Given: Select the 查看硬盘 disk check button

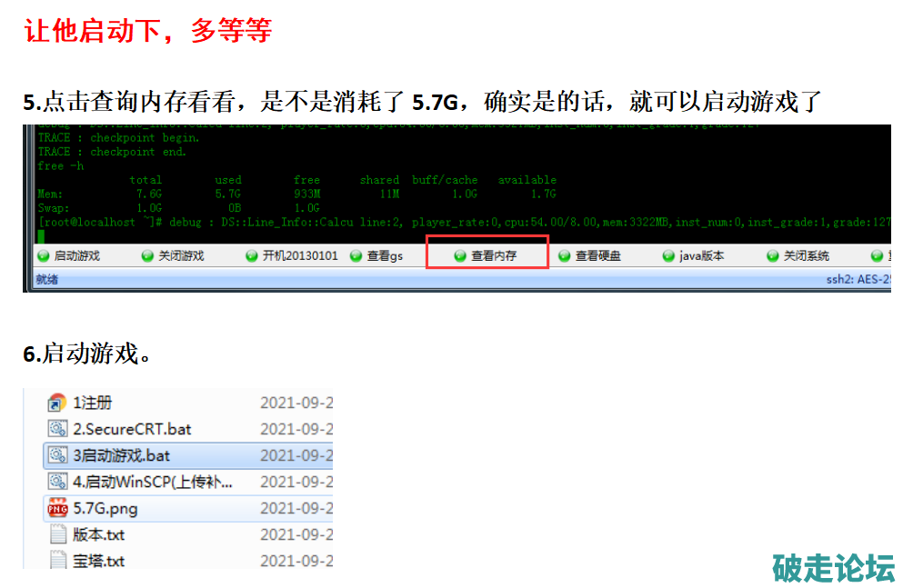Looking at the screenshot, I should point(597,256).
